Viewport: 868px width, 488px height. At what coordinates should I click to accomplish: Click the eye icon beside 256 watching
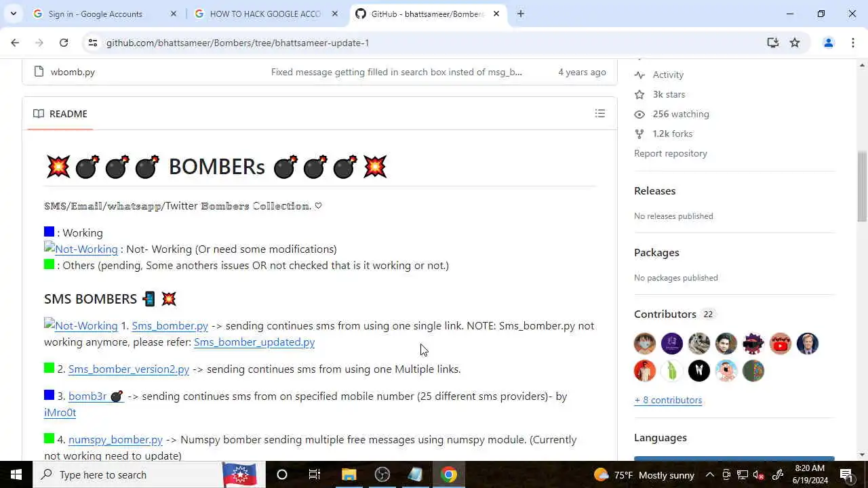pos(639,114)
